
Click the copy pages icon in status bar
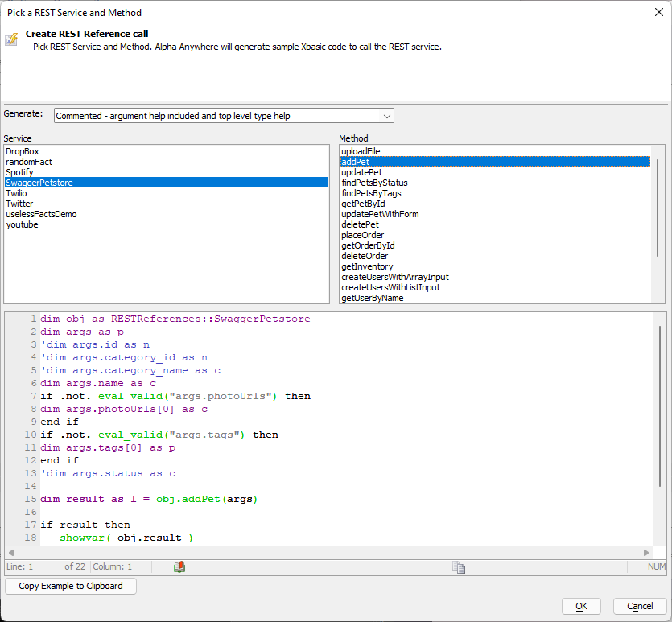pyautogui.click(x=459, y=567)
